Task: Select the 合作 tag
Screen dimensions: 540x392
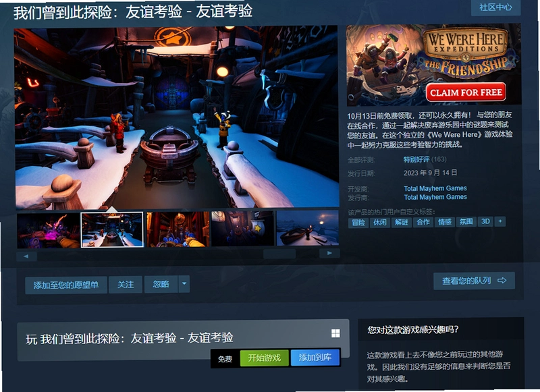Action: coord(423,222)
